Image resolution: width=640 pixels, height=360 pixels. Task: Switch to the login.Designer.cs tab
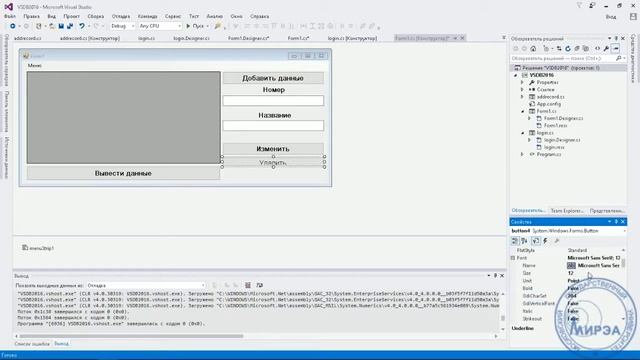point(191,38)
